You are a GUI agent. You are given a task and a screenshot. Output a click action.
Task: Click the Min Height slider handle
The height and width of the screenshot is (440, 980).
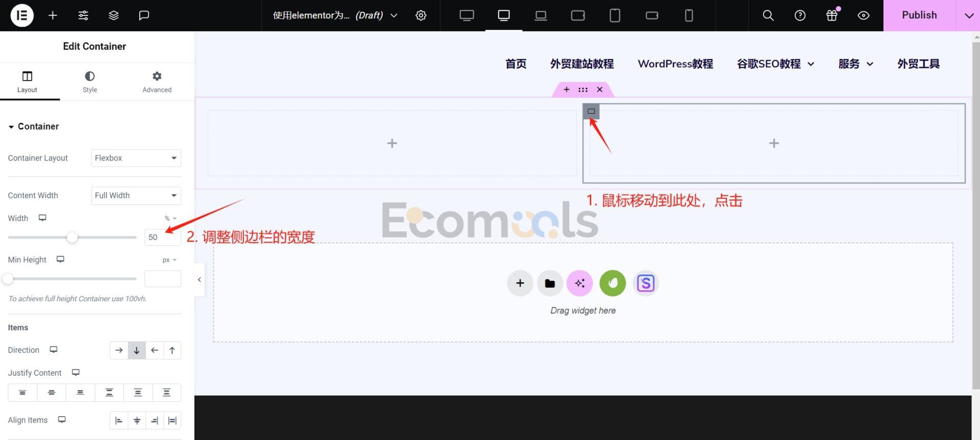[x=8, y=279]
